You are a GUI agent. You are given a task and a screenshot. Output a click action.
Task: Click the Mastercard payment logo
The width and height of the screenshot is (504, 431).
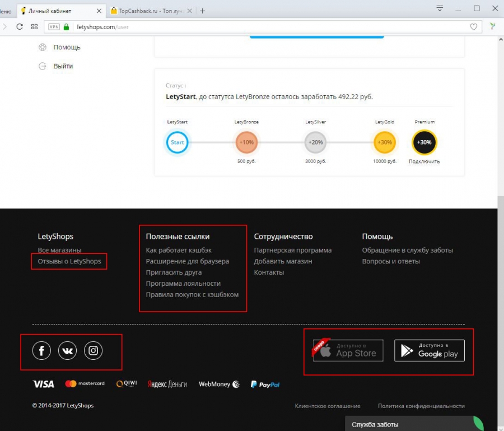pos(85,384)
